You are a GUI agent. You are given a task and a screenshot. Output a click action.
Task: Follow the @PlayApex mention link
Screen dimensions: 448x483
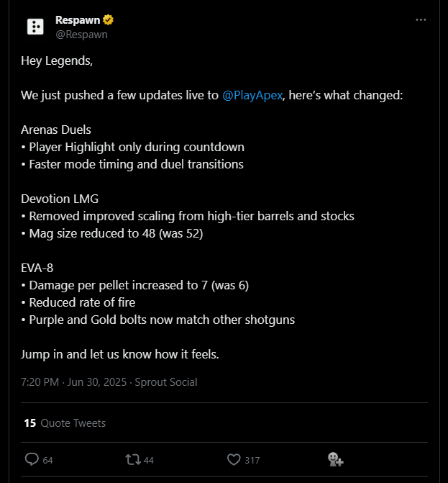click(252, 95)
